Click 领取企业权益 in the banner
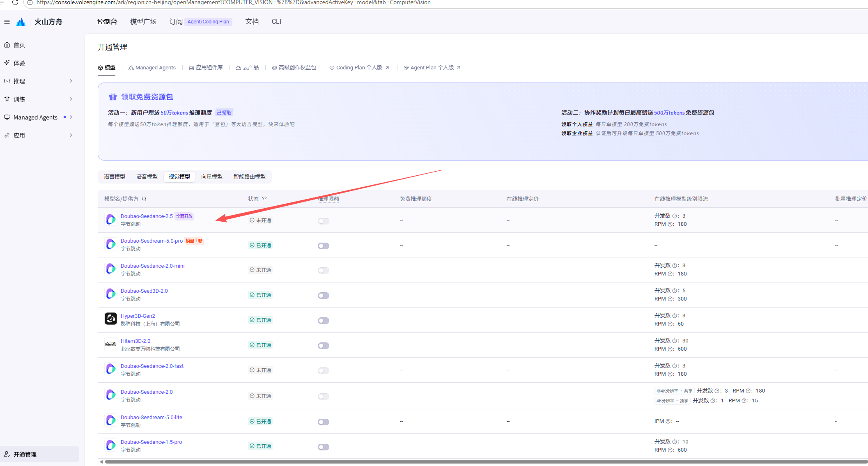Screen dimensions: 868x466 coord(577,133)
